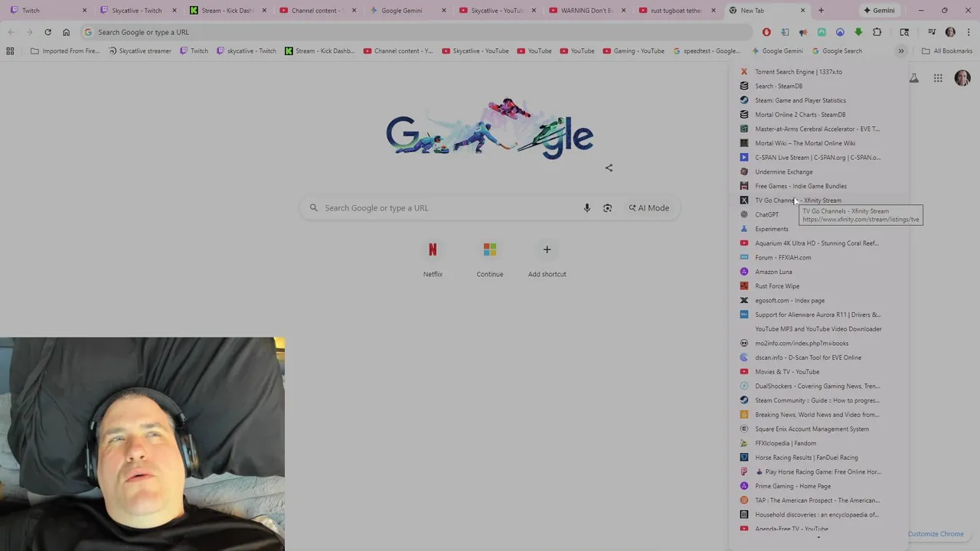This screenshot has width=980, height=551.
Task: Open Google apps grid
Action: [x=938, y=78]
